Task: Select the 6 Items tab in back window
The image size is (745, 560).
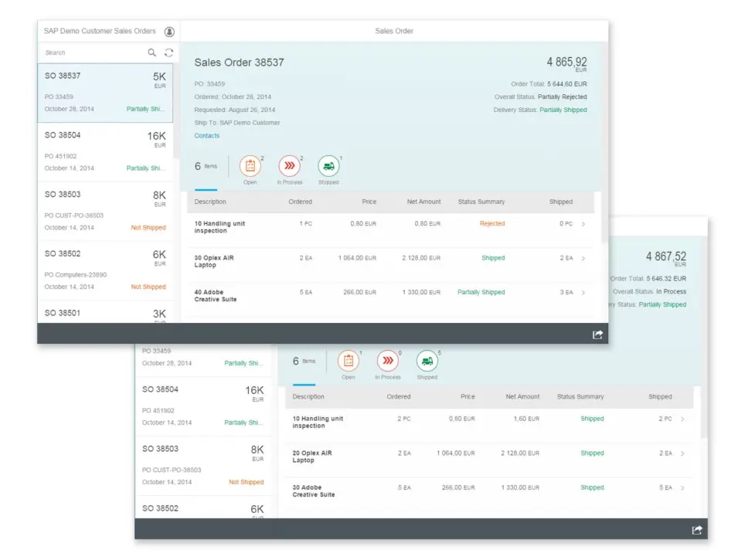Action: pyautogui.click(x=304, y=361)
